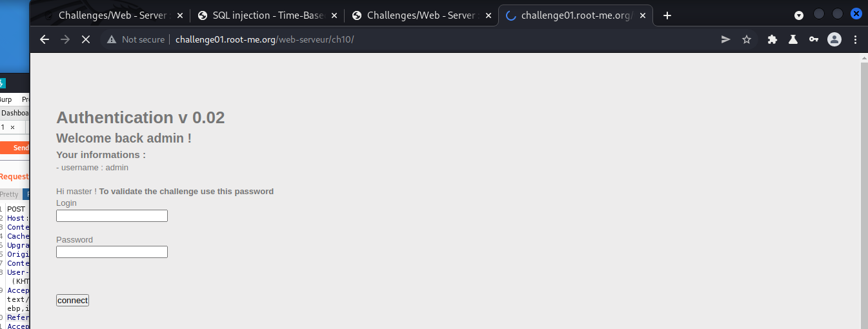868x329 pixels.
Task: Bookmark this page with star icon
Action: (x=747, y=39)
